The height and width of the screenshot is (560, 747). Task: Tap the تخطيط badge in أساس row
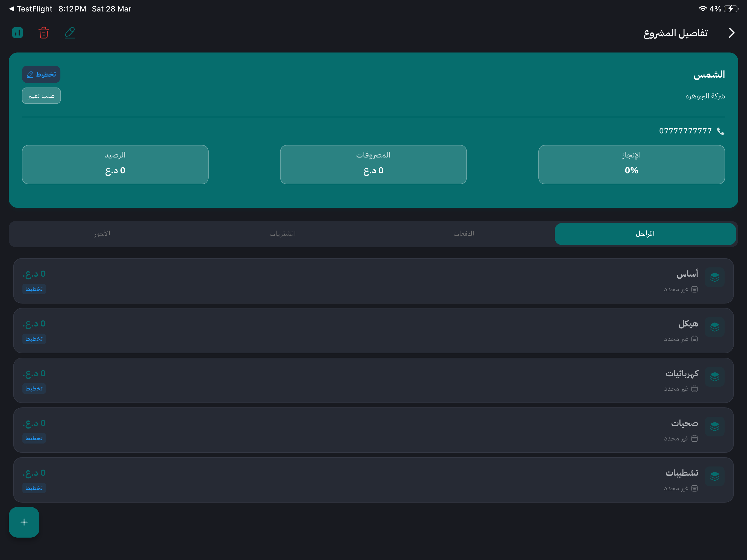[34, 289]
